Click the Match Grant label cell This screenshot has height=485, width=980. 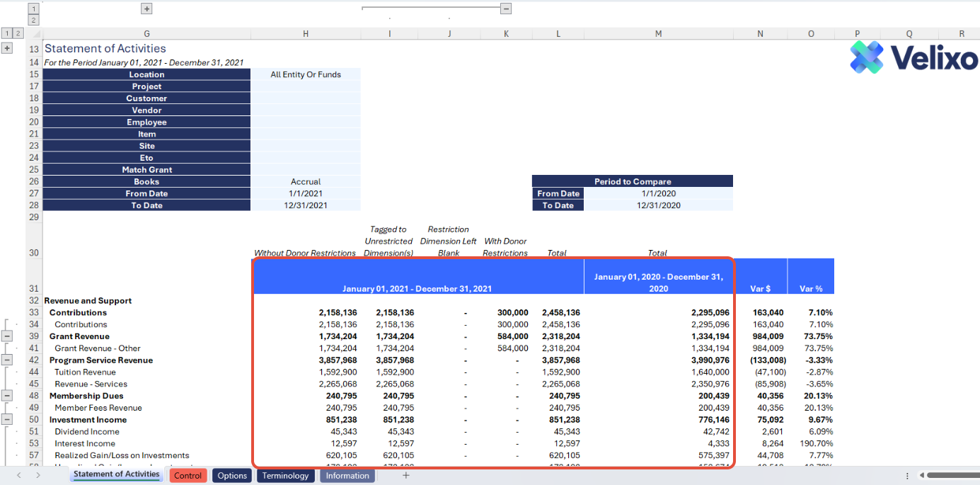[x=146, y=170]
